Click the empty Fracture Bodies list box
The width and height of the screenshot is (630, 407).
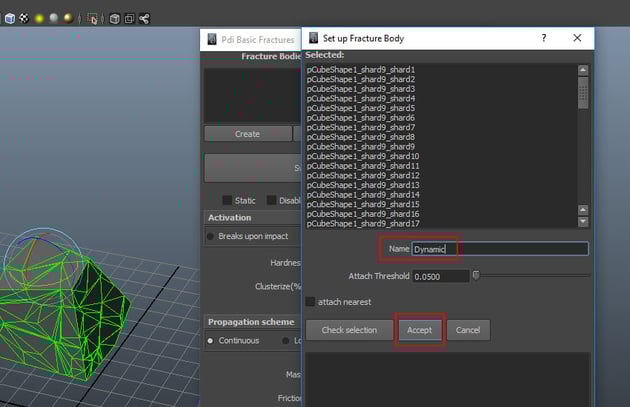pyautogui.click(x=252, y=95)
